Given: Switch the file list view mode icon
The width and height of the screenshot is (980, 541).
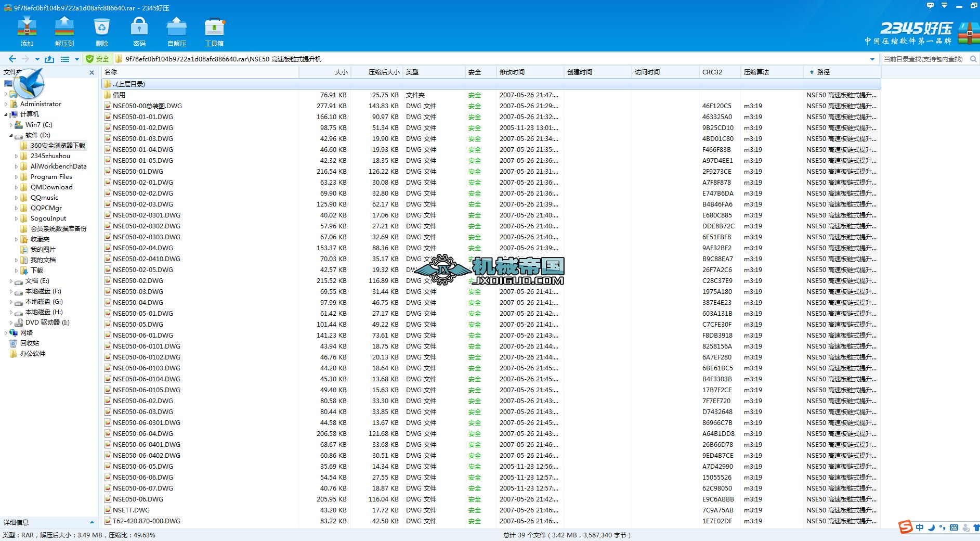Looking at the screenshot, I should click(66, 59).
